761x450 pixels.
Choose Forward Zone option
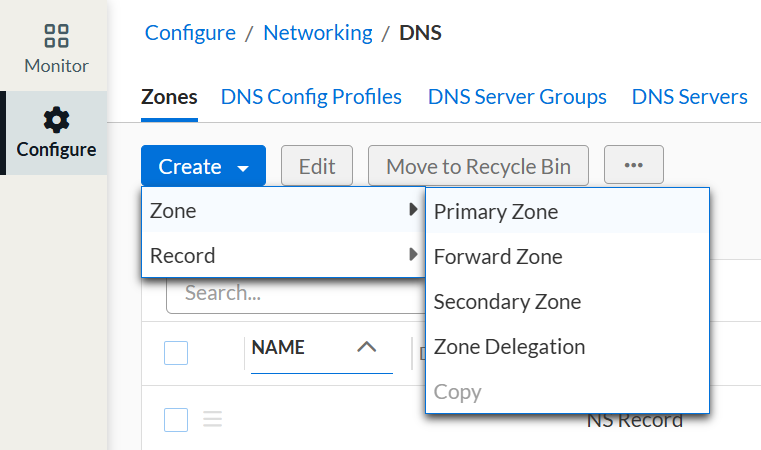coord(497,256)
